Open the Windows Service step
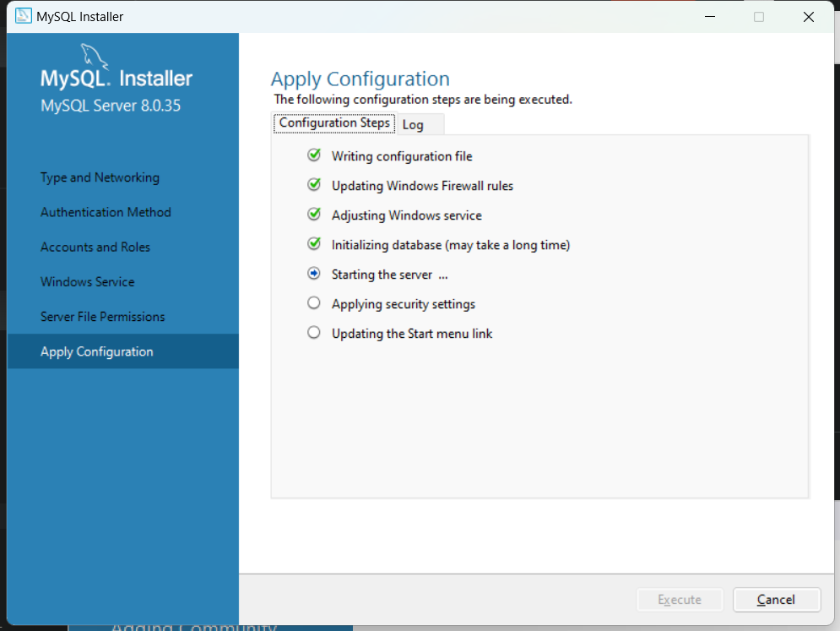840x631 pixels. click(x=88, y=281)
